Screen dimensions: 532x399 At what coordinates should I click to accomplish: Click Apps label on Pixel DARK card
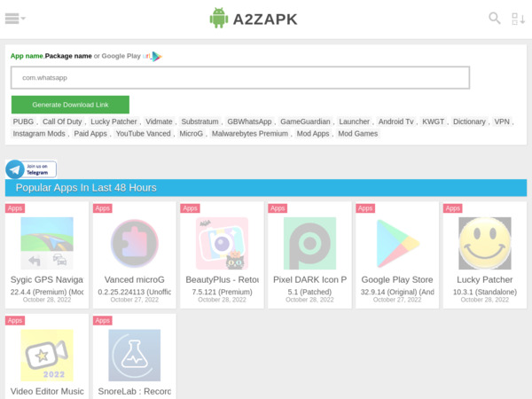(278, 208)
